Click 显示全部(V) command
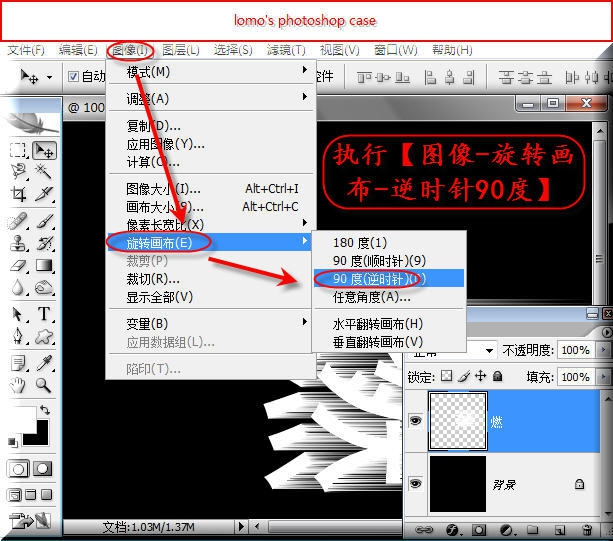613x541 pixels. [211, 297]
